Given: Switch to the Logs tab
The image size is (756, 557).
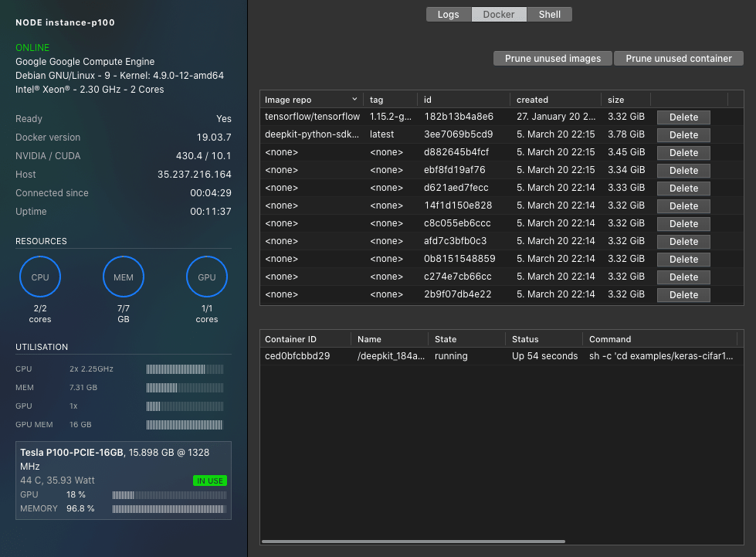Looking at the screenshot, I should click(x=449, y=15).
